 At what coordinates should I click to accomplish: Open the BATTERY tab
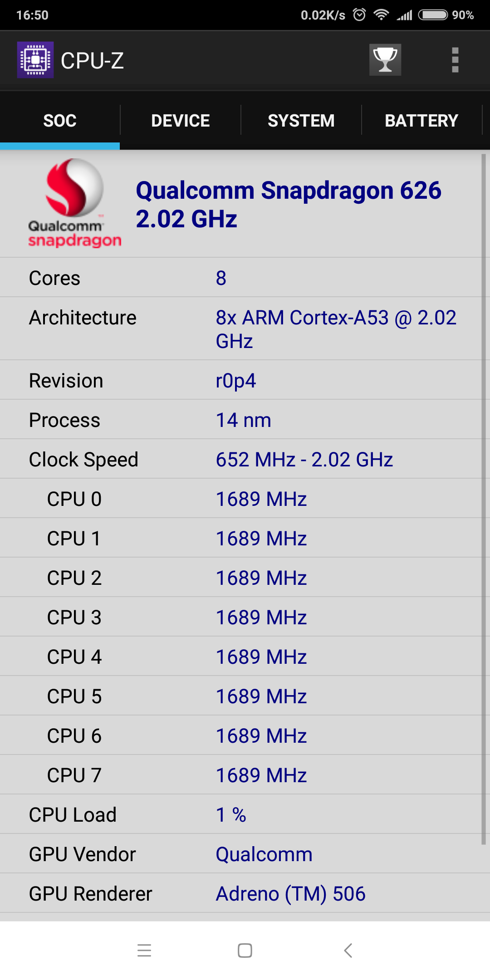[421, 121]
